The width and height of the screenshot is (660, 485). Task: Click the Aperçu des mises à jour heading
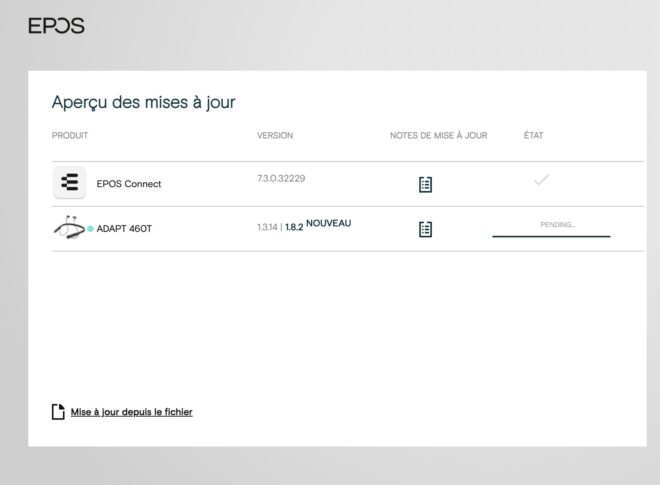click(144, 102)
